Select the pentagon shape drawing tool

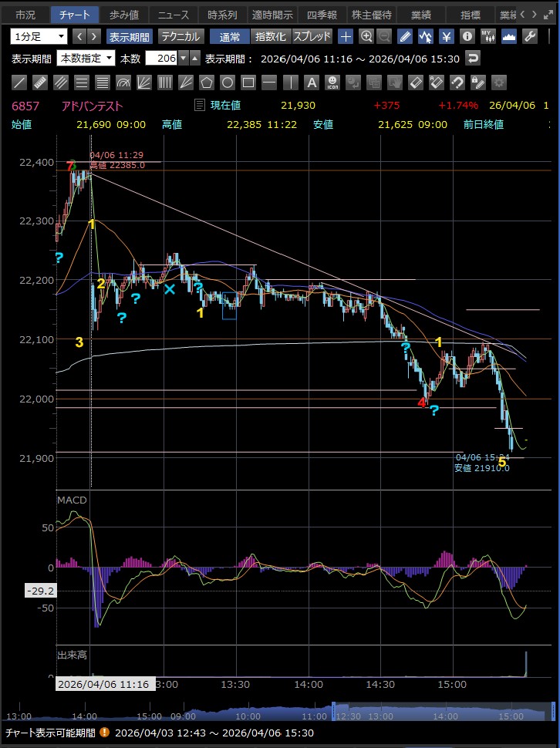point(207,83)
